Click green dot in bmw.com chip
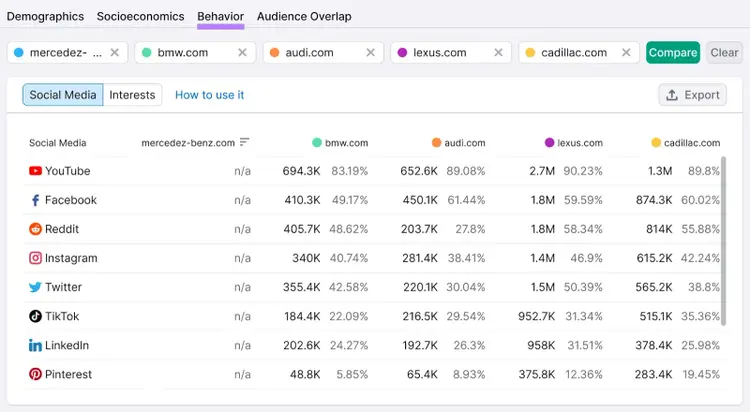Image resolution: width=750 pixels, height=412 pixels. click(x=147, y=53)
